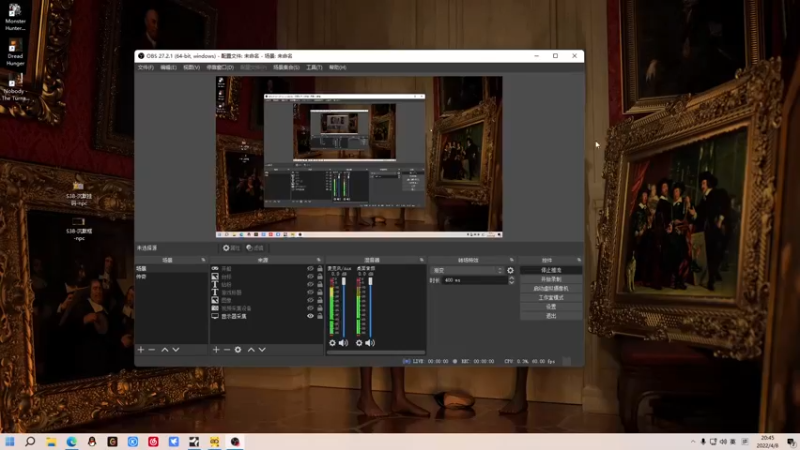Open the 渐变 transition dropdown
Screen dimensions: 800x450
pos(468,270)
